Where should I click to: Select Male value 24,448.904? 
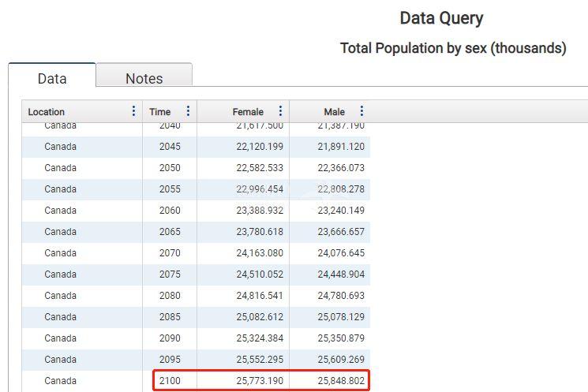[x=341, y=274]
